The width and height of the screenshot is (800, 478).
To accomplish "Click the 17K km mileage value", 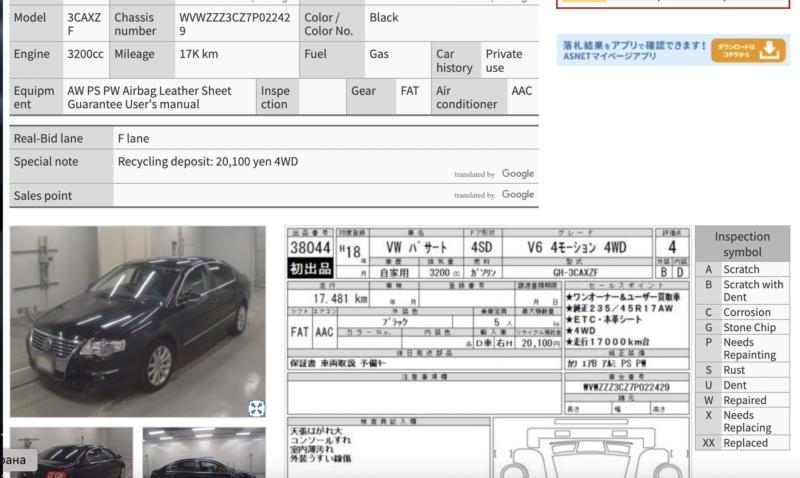I will [198, 54].
